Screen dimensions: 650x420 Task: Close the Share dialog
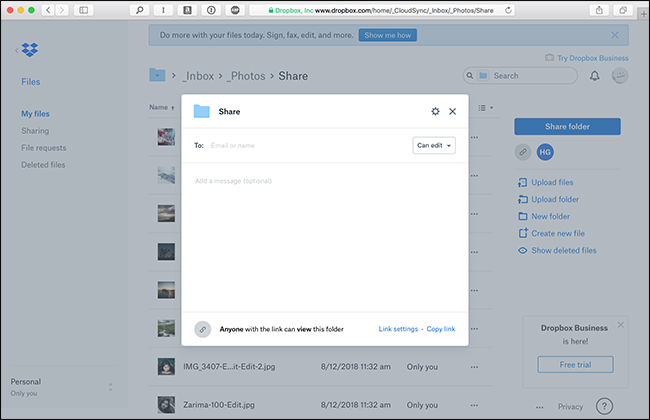[x=453, y=112]
